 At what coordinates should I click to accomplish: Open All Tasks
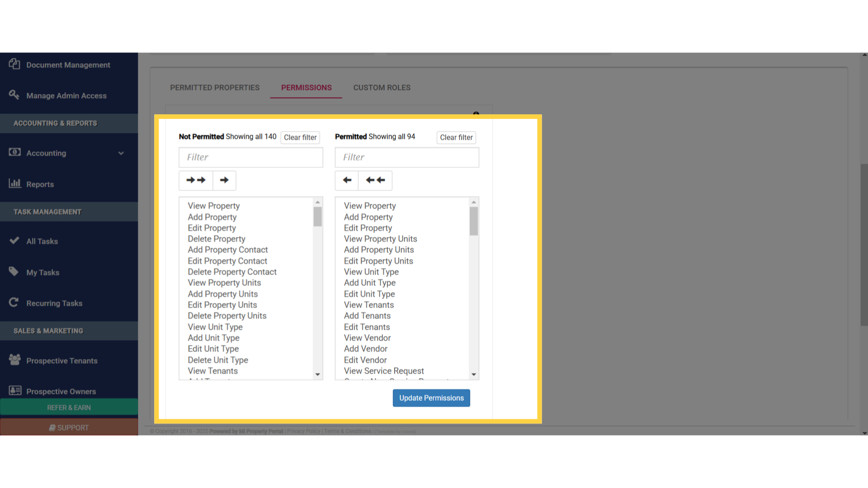click(x=42, y=241)
